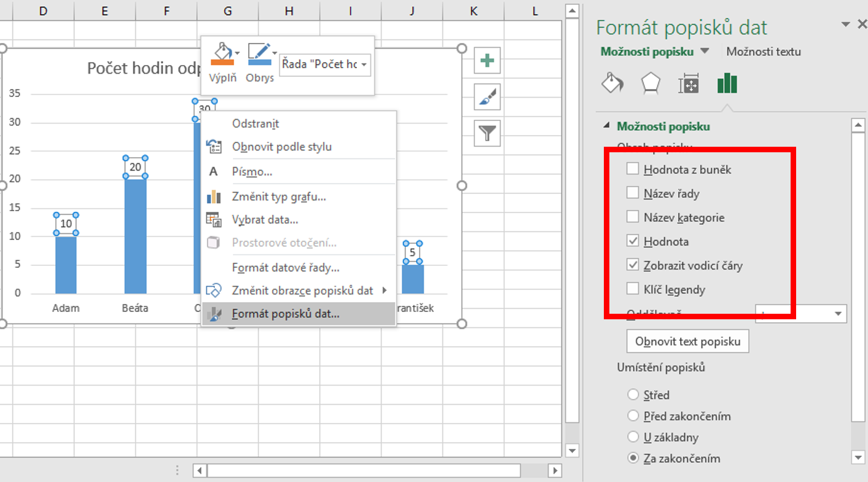
Task: Uncheck the Hodnota checkbox
Action: (x=633, y=241)
